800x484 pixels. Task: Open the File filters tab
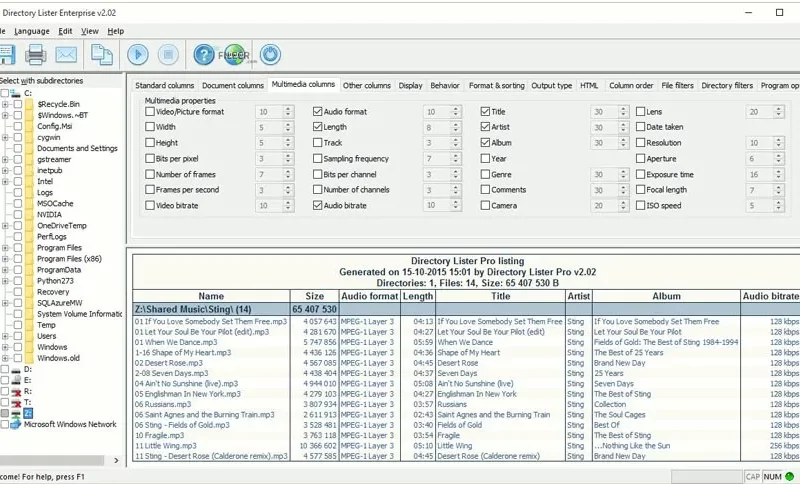677,86
